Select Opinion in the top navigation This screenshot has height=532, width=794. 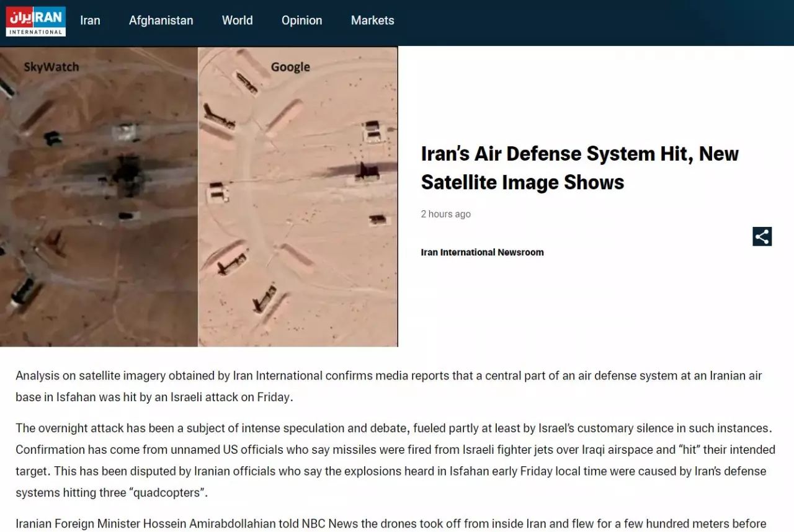(301, 20)
